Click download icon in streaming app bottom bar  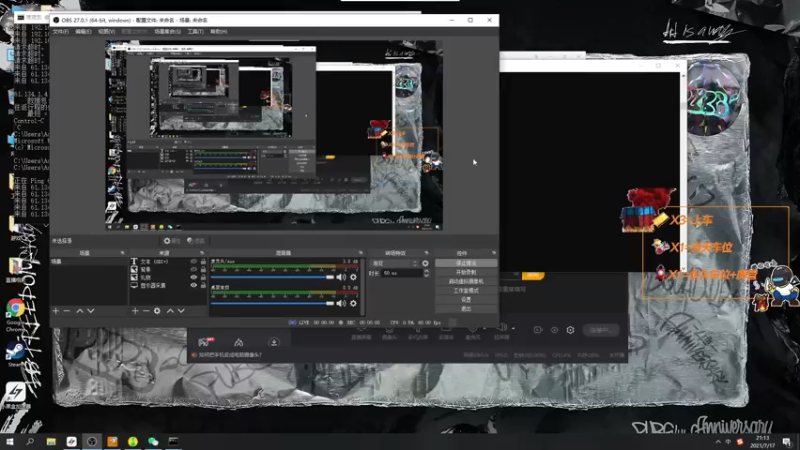[274, 342]
